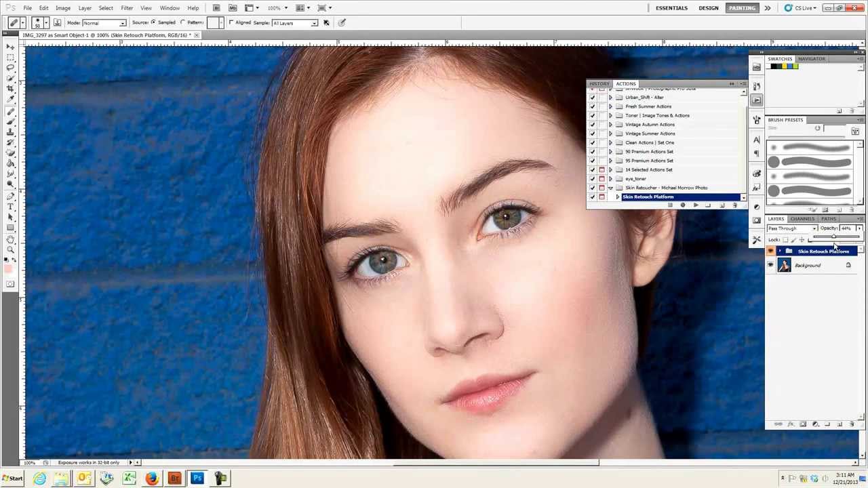Switch to the Navigator tab
Viewport: 868px width, 488px height.
(812, 59)
